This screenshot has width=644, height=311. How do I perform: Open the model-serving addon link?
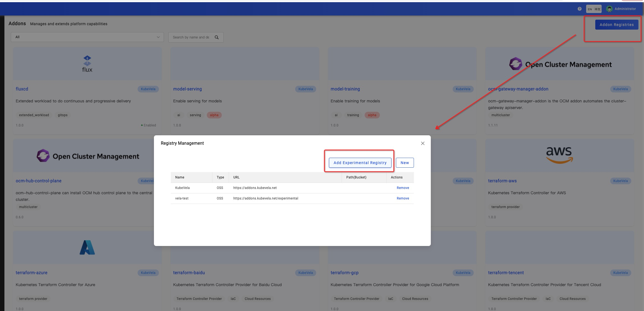[187, 89]
